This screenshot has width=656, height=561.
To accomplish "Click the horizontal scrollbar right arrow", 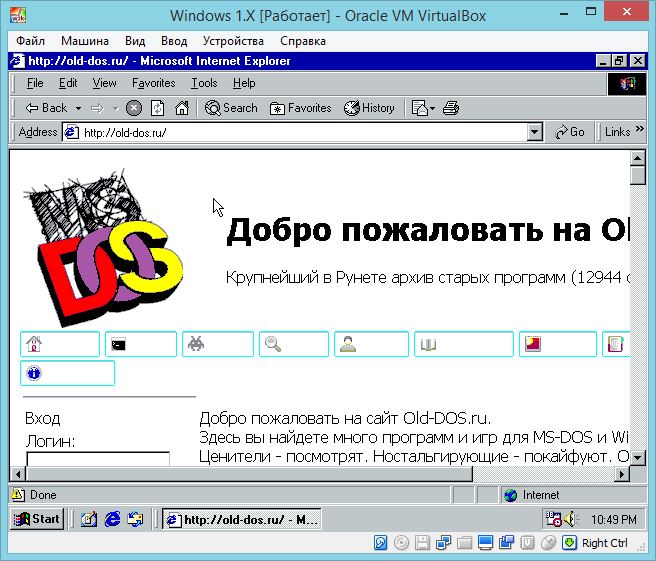I will coord(622,474).
